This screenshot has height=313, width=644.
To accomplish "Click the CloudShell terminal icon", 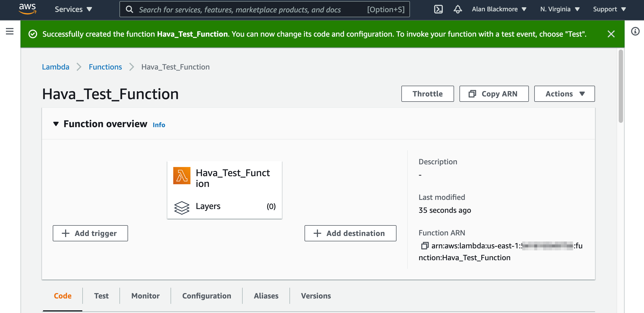I will tap(439, 9).
